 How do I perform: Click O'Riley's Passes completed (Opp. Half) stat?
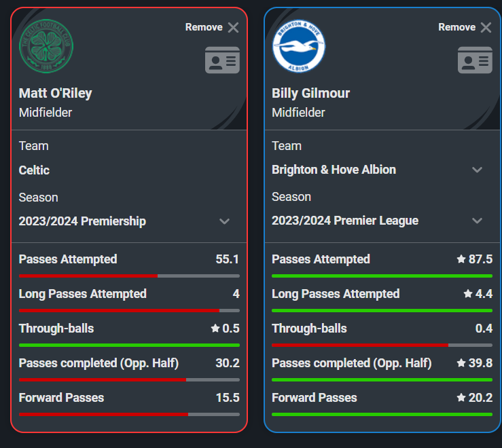[x=129, y=363]
